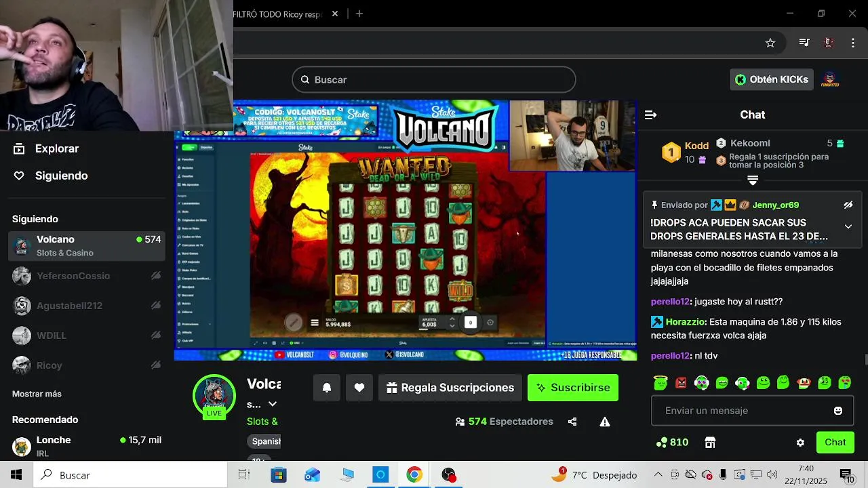Open Volcano channel in Siguiendo list
Viewport: 868px width, 488px height.
(87, 246)
